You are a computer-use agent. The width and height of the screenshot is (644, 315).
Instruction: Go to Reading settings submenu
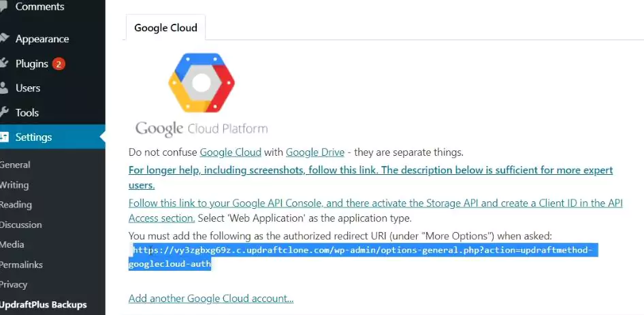pyautogui.click(x=16, y=205)
